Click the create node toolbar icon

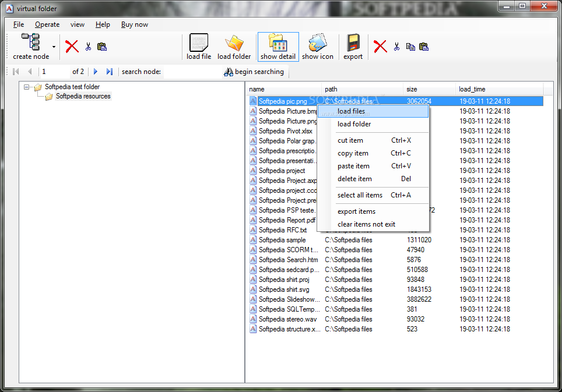[31, 43]
